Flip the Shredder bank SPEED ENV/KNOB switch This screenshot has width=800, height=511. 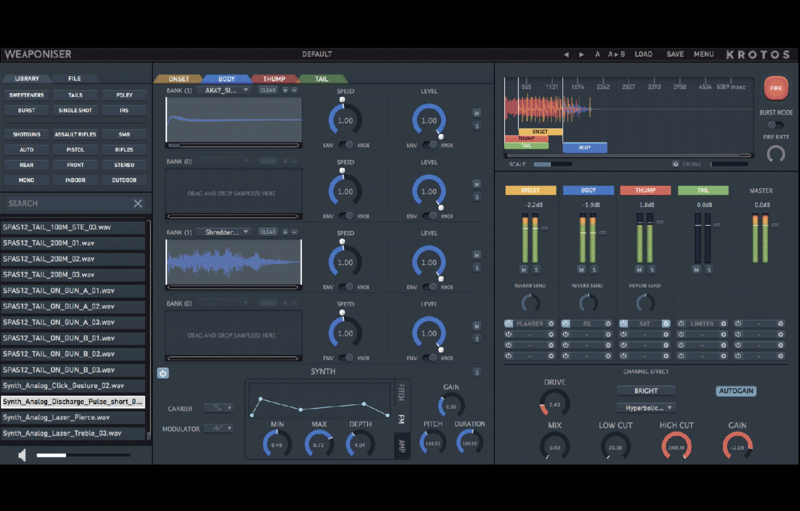(346, 287)
